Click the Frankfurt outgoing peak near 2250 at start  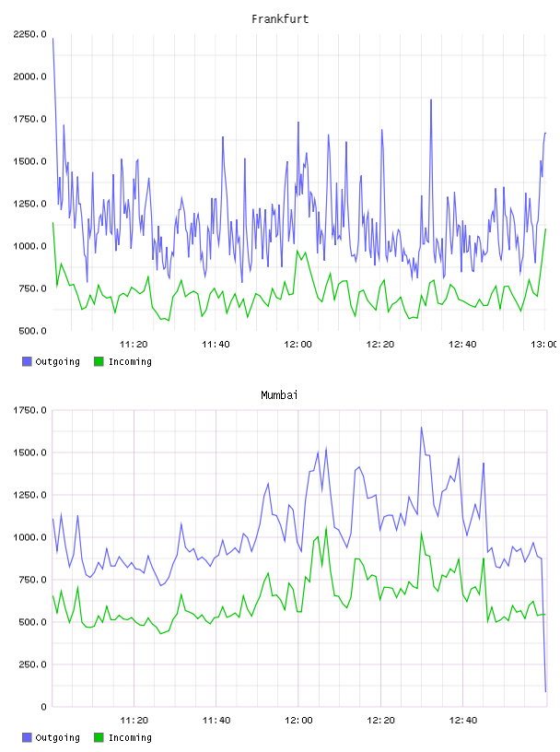(x=52, y=39)
